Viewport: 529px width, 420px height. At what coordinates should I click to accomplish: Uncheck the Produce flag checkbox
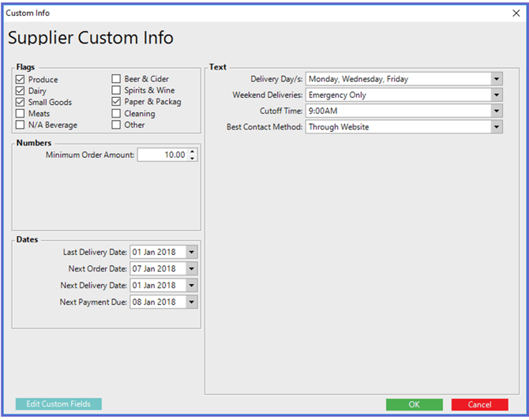pyautogui.click(x=21, y=80)
